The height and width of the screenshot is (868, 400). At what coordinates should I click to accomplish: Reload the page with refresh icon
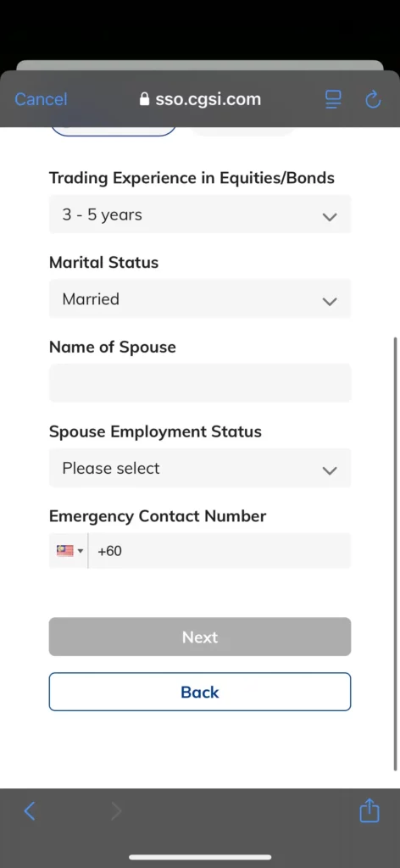pyautogui.click(x=374, y=100)
